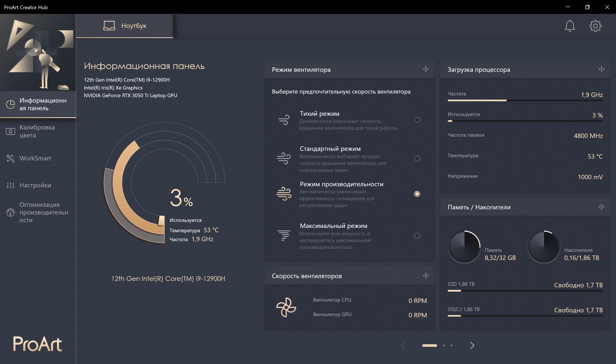Go to next dashboard page arrow

coord(472,345)
